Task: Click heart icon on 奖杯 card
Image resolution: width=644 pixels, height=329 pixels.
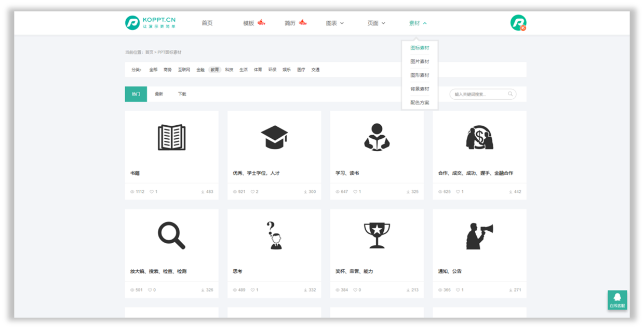Action: click(356, 290)
